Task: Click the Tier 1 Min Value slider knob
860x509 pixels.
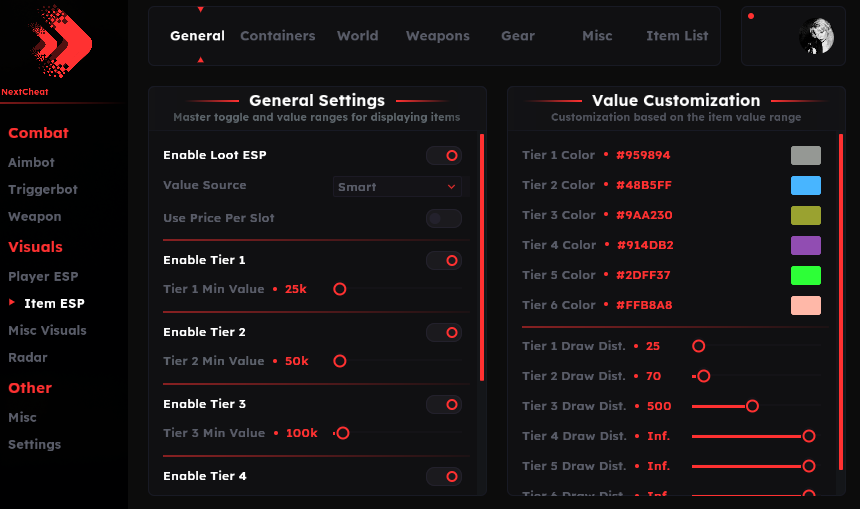Action: click(x=340, y=289)
